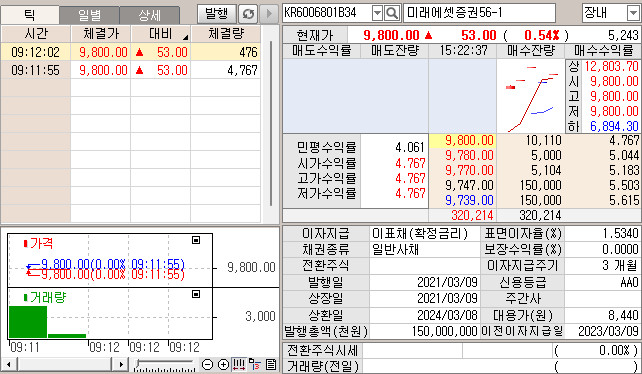Maximize the 거래량 chart pane
642x374 pixels.
[196, 294]
